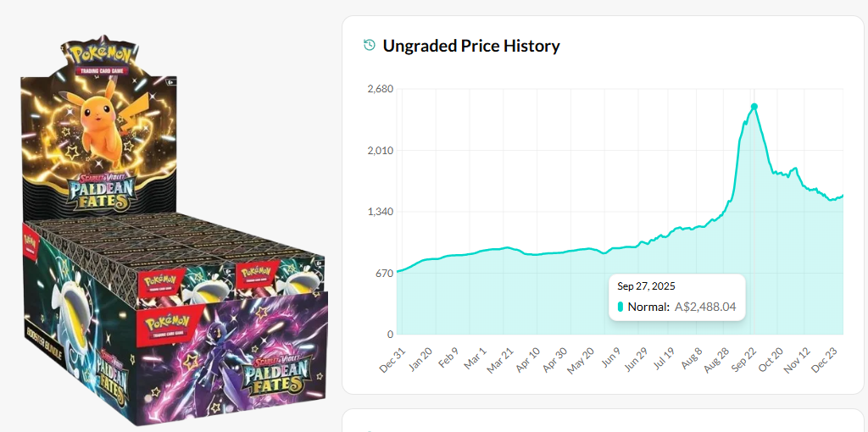Click the 6+ age badge on the box

coord(171,80)
